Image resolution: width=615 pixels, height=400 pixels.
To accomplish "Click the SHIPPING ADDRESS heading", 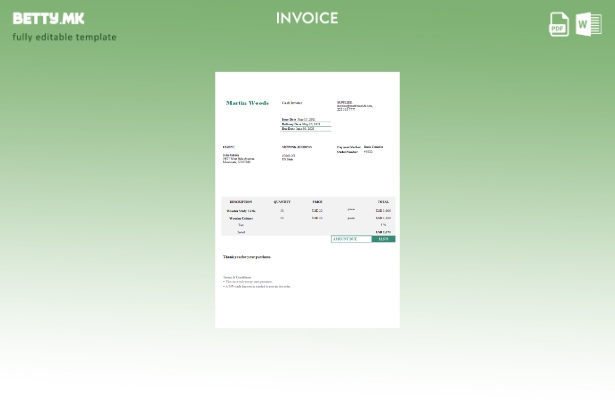I will pyautogui.click(x=297, y=147).
